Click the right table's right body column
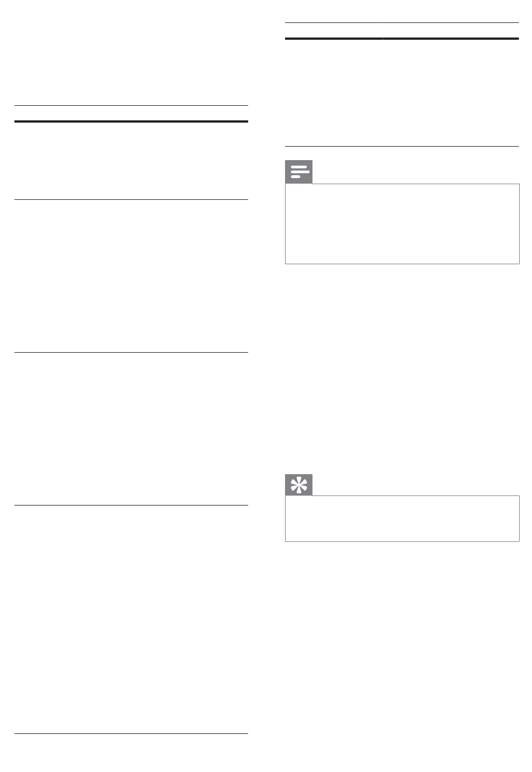Image resolution: width=532 pixels, height=772 pixels. (x=451, y=92)
